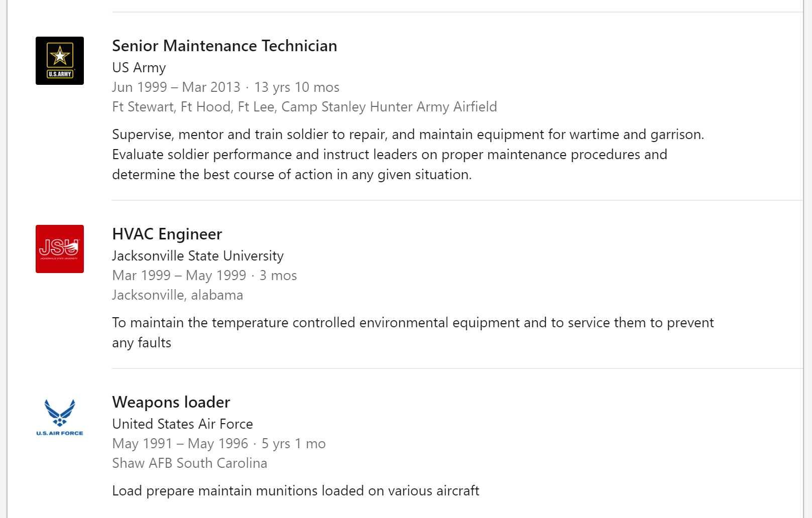This screenshot has height=518, width=812.
Task: Click the U.S. Air Force logo
Action: click(60, 417)
